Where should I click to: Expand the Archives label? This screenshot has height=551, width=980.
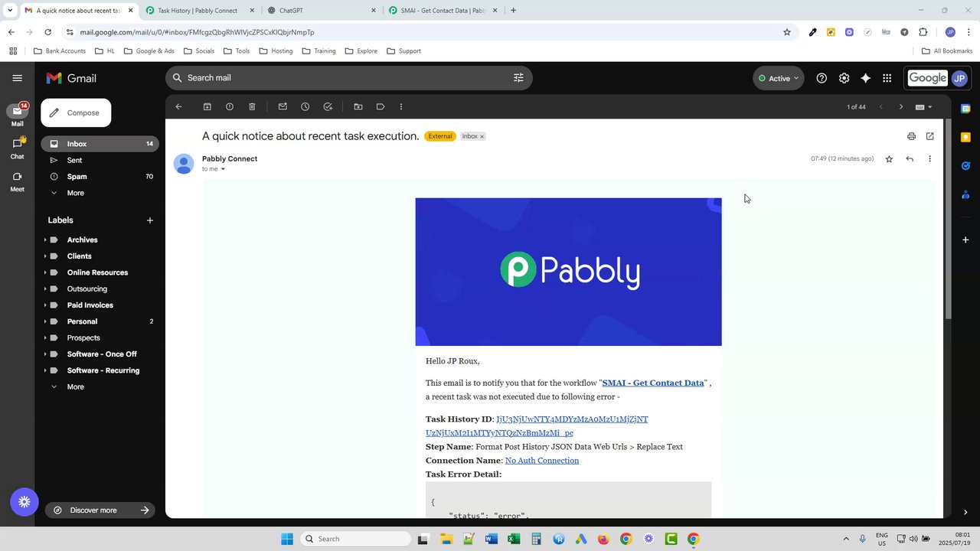click(x=45, y=240)
